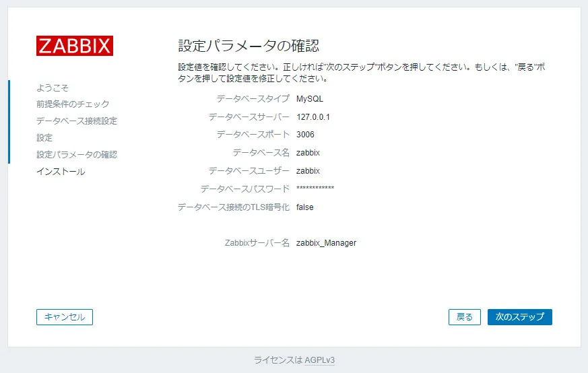Click the データベースユーザー label

[x=249, y=171]
